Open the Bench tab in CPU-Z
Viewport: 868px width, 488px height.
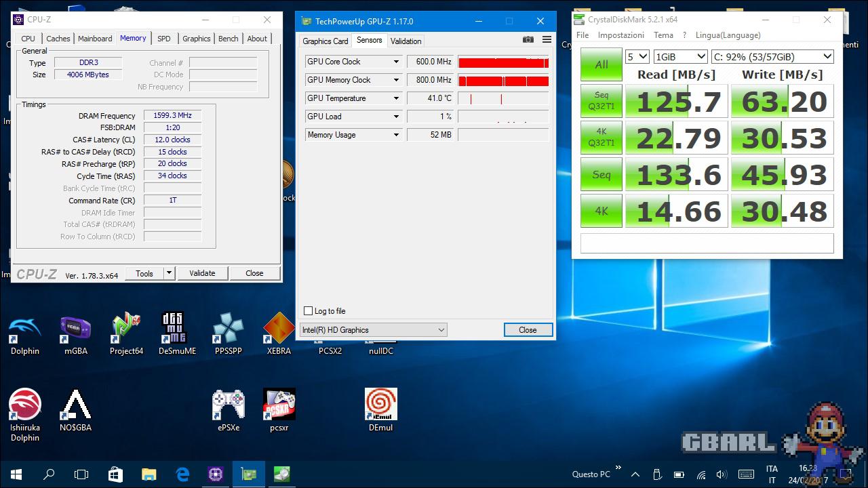click(x=228, y=39)
